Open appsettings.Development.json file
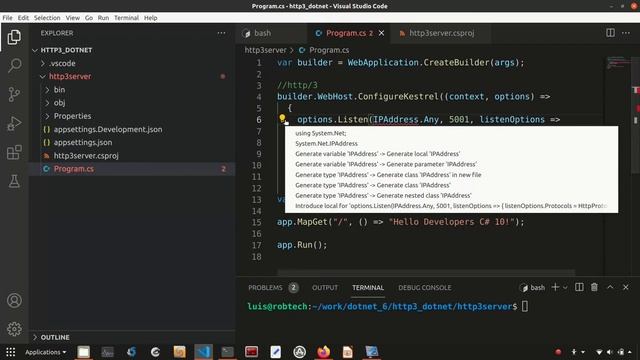Screen dimensions: 640x360 [108, 129]
